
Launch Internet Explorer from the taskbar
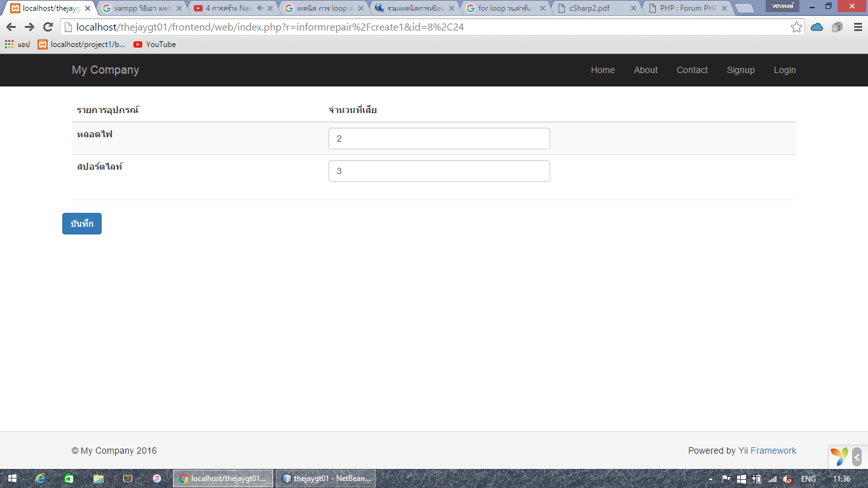click(40, 478)
